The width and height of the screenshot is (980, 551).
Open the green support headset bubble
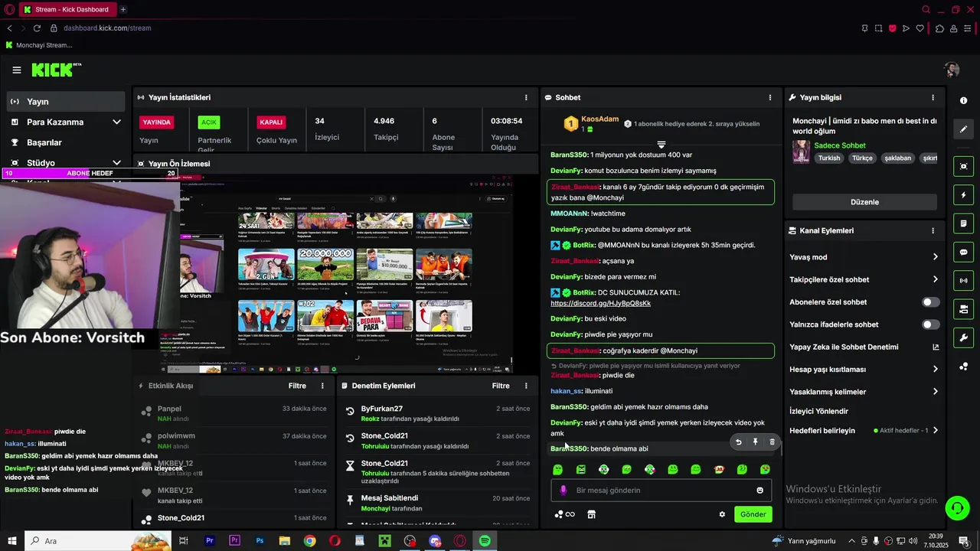click(x=956, y=508)
